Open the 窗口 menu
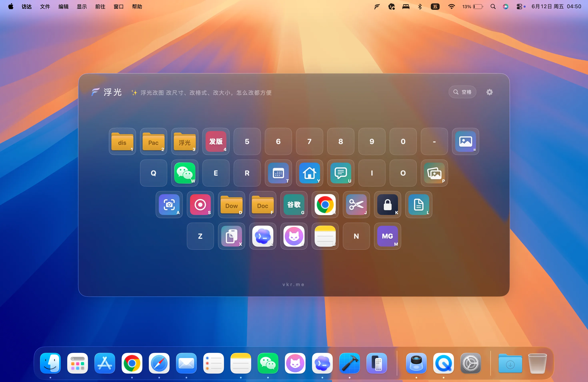Screen dimensions: 588x382 point(119,6)
